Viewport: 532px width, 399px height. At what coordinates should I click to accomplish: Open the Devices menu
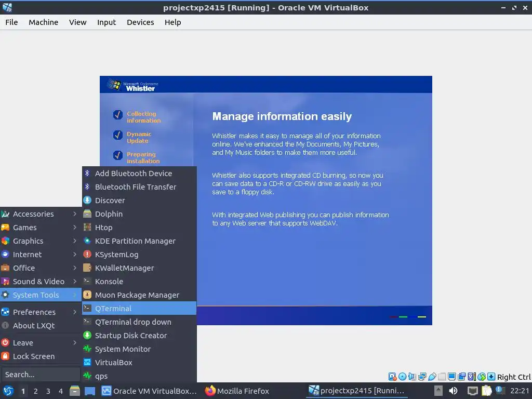tap(140, 22)
